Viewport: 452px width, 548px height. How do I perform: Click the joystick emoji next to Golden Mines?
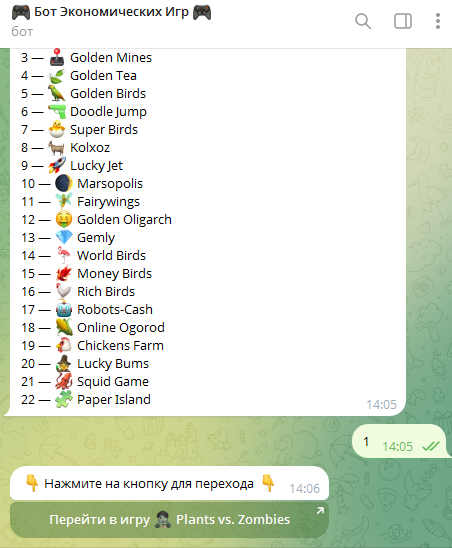pos(57,58)
